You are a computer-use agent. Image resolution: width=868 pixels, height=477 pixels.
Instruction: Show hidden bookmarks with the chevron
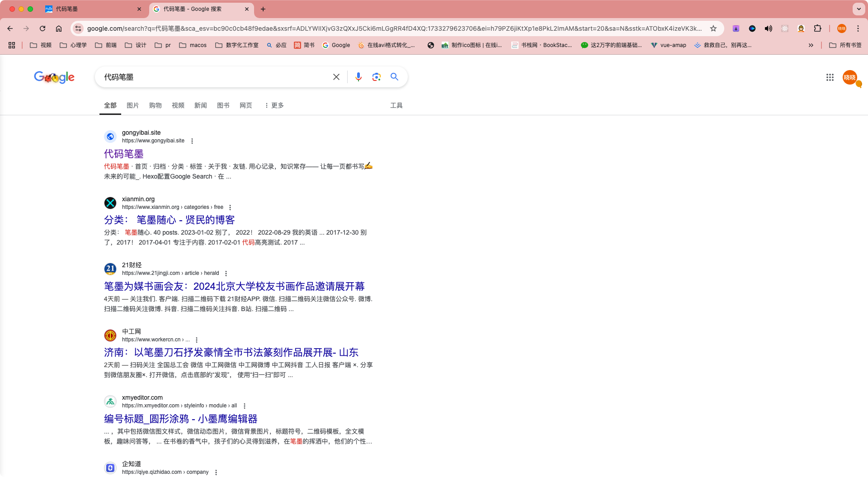click(x=811, y=45)
